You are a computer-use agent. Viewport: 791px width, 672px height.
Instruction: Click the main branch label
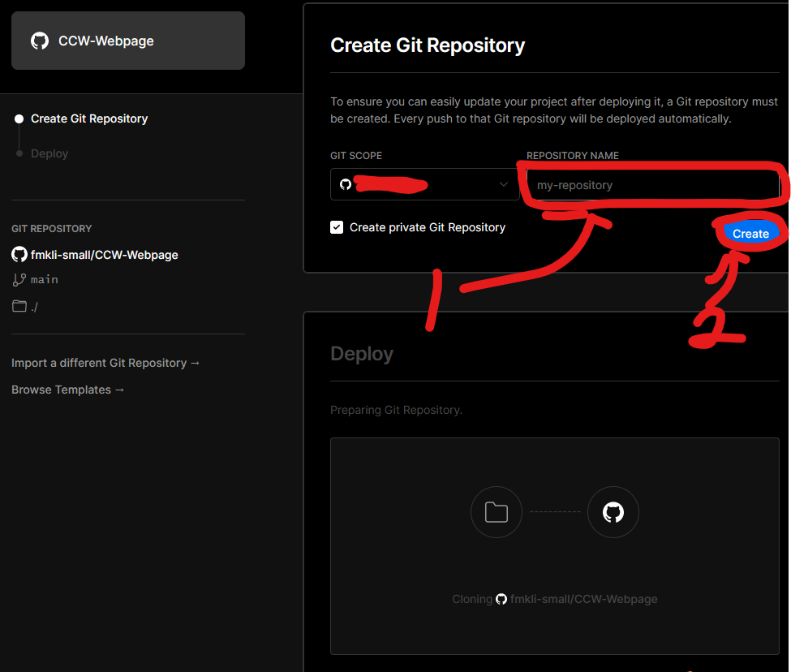coord(45,279)
